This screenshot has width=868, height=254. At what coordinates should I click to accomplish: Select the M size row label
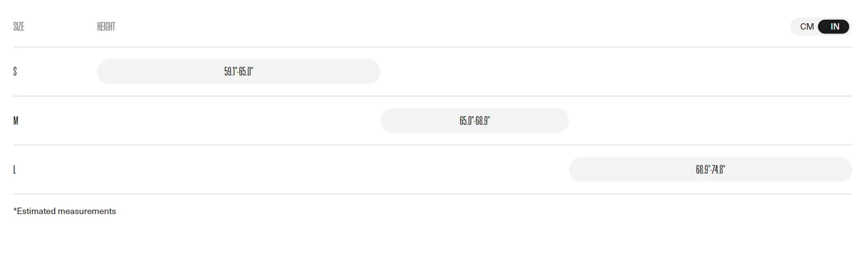coord(16,121)
